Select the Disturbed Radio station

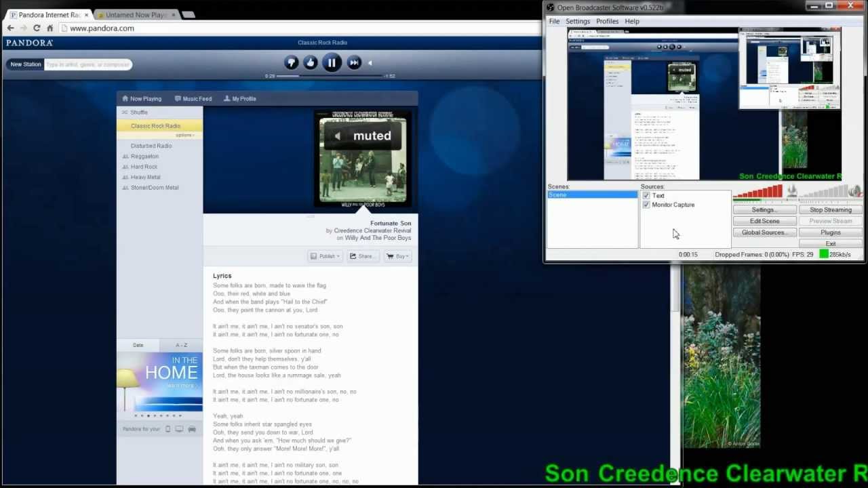pyautogui.click(x=159, y=146)
